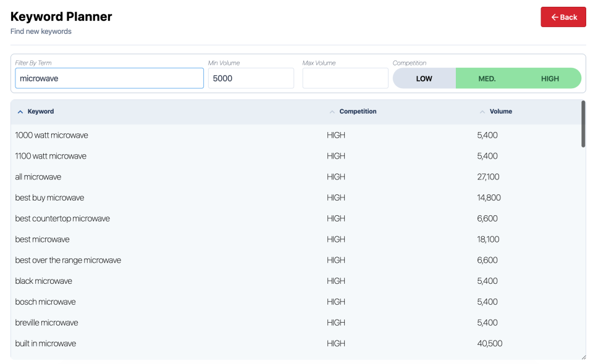Select the 'all microwave' keyword
The image size is (593, 364).
tap(38, 176)
